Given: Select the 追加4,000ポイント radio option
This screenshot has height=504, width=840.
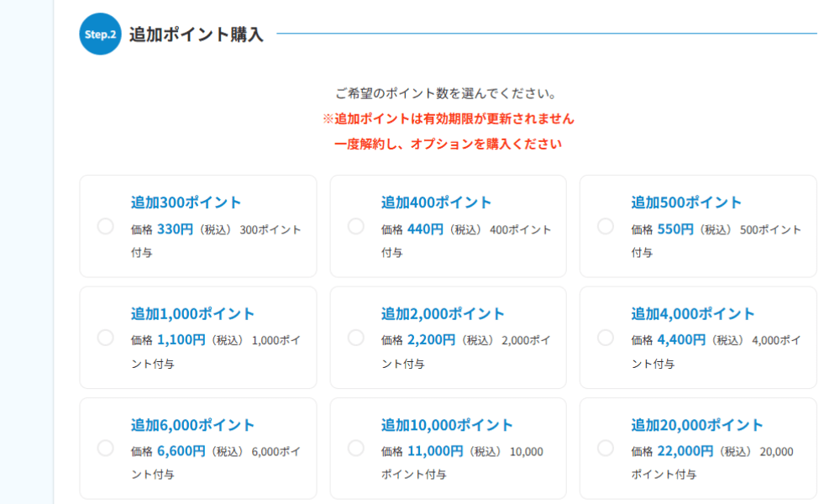Looking at the screenshot, I should [x=606, y=338].
